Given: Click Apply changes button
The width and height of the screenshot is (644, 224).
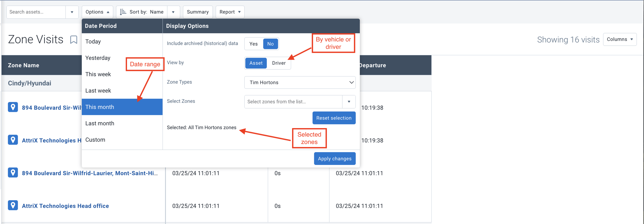Looking at the screenshot, I should [334, 159].
